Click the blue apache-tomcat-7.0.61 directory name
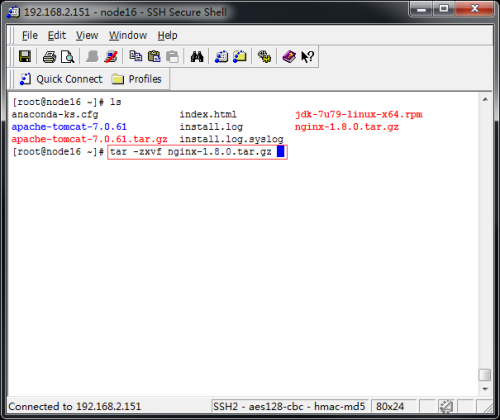This screenshot has height=420, width=500. tap(69, 127)
